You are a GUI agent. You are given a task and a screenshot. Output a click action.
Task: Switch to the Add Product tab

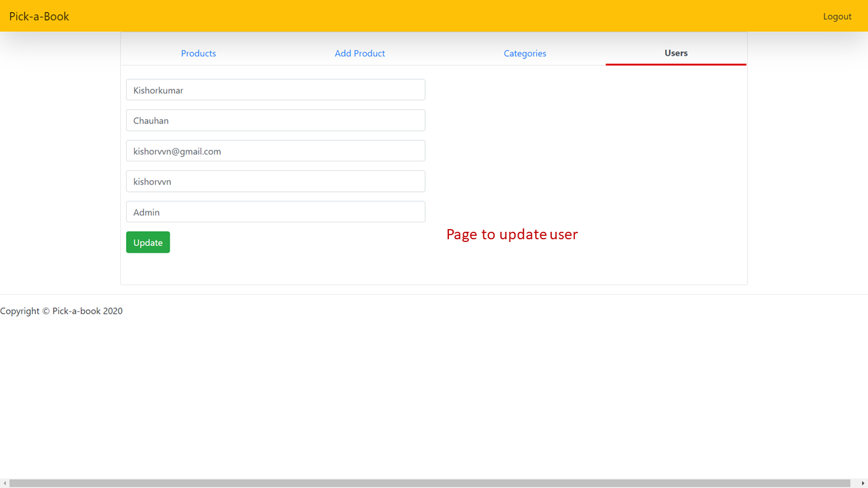pos(360,53)
